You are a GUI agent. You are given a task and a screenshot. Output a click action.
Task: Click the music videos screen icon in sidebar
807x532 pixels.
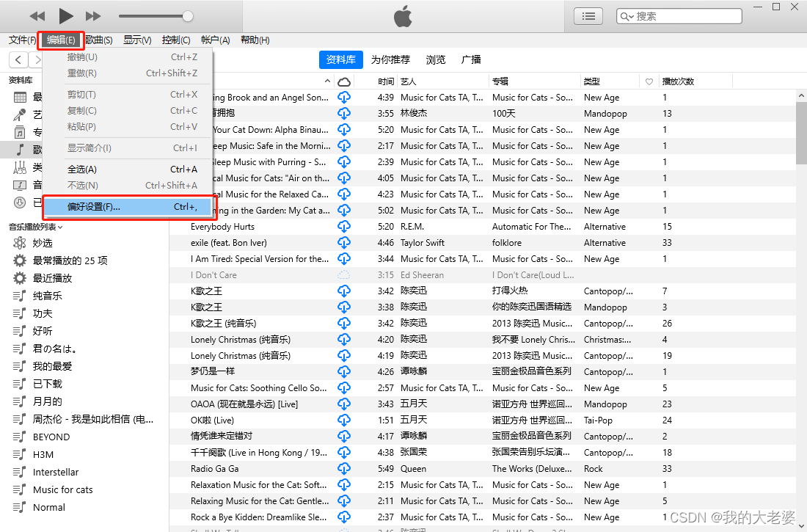pos(20,184)
